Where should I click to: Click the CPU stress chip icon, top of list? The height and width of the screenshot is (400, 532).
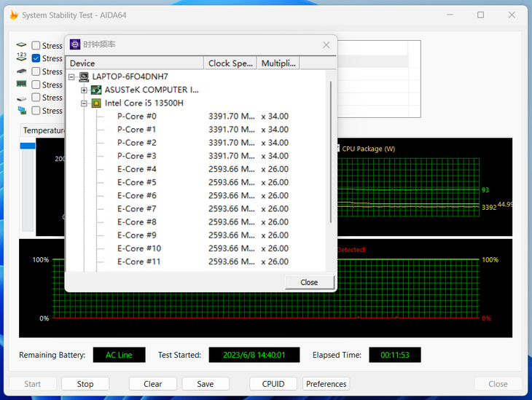(21, 44)
